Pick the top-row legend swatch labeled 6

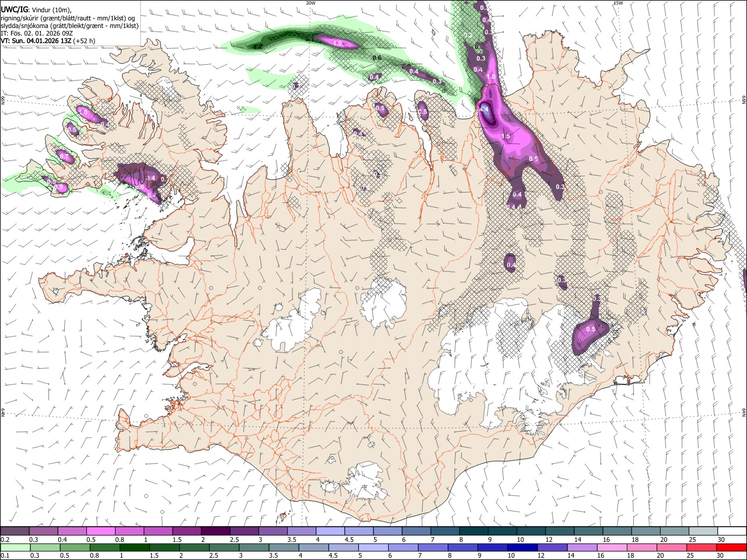click(x=416, y=531)
